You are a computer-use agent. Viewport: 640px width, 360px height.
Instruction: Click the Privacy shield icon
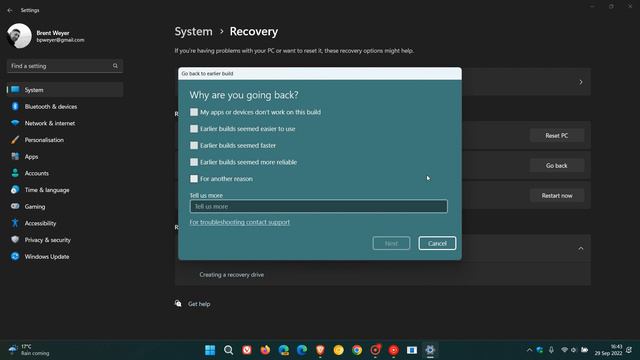15,240
